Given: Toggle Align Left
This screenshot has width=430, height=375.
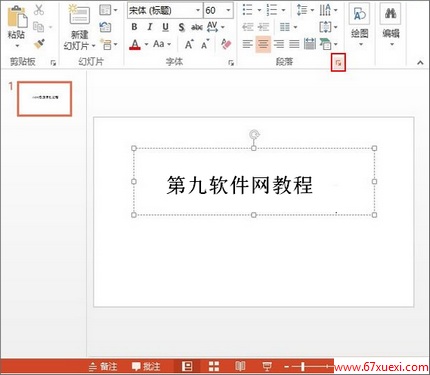Looking at the screenshot, I should point(247,44).
